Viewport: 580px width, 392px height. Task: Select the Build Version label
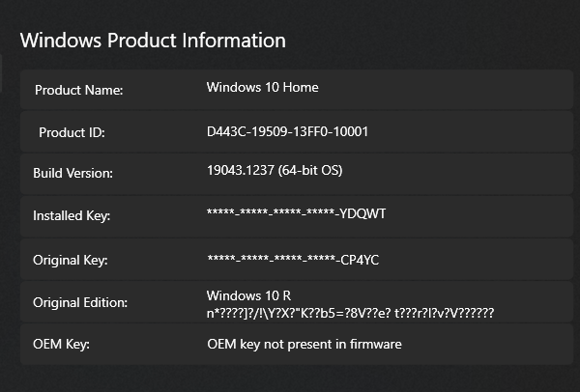click(73, 174)
